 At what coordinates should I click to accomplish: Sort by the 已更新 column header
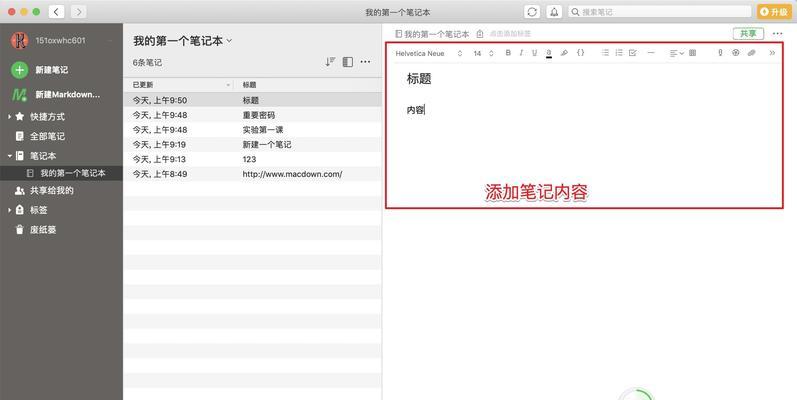pos(178,85)
